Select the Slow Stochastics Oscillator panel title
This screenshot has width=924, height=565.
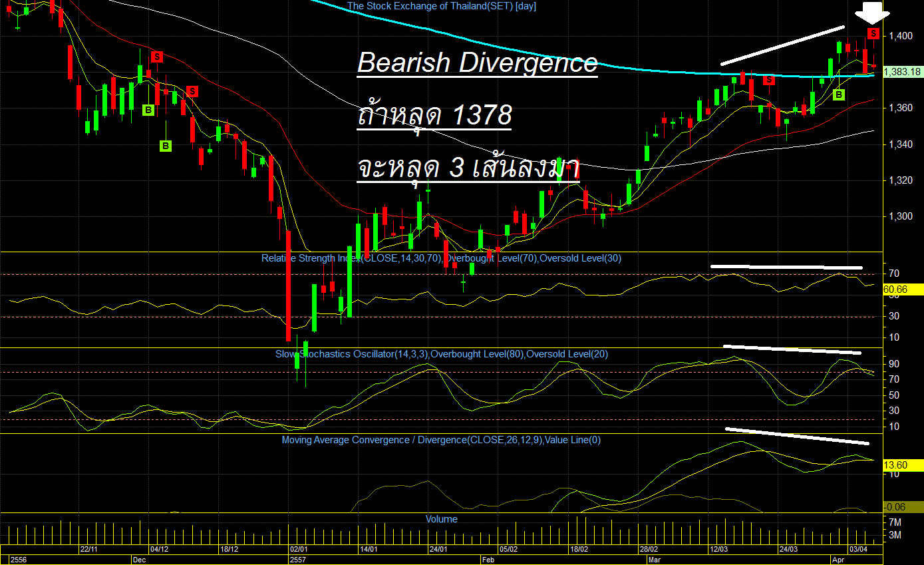pyautogui.click(x=442, y=354)
